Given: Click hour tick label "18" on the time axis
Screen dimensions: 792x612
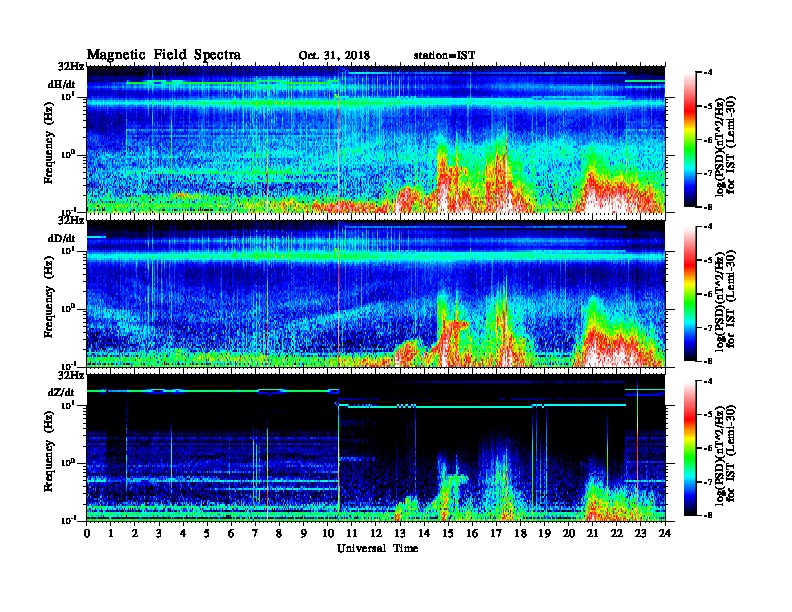Looking at the screenshot, I should (520, 533).
